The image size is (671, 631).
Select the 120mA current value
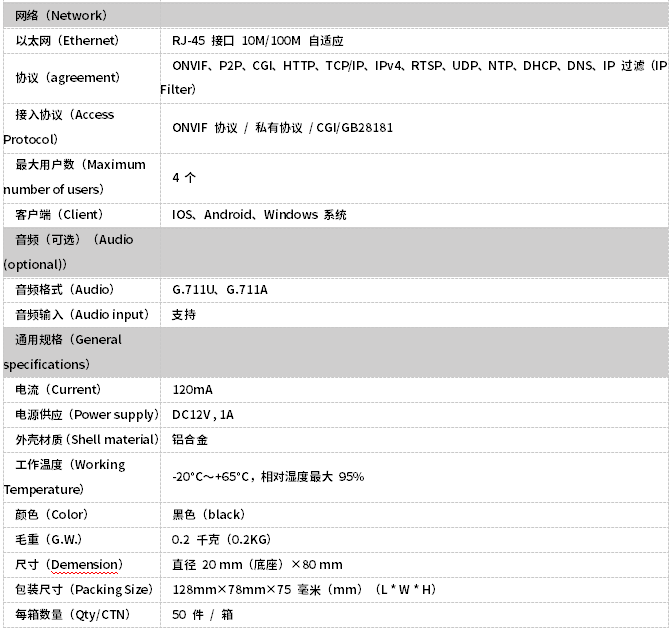tap(192, 390)
